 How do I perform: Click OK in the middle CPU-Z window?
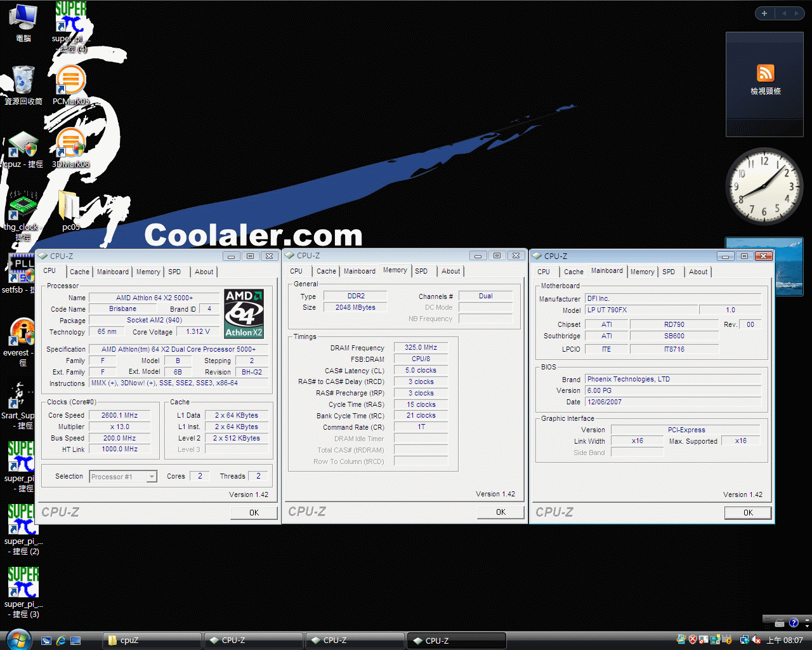[x=501, y=512]
